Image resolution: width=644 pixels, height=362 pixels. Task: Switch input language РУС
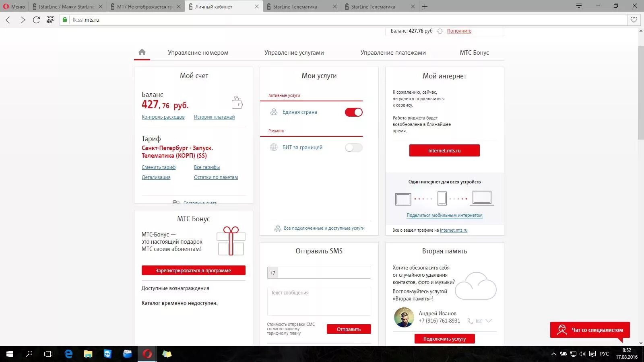coord(605,354)
